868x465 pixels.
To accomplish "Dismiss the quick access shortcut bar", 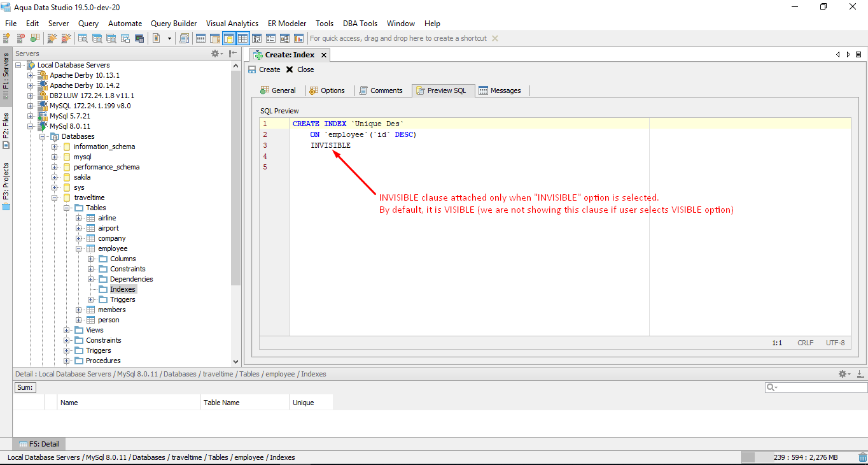I will [495, 38].
